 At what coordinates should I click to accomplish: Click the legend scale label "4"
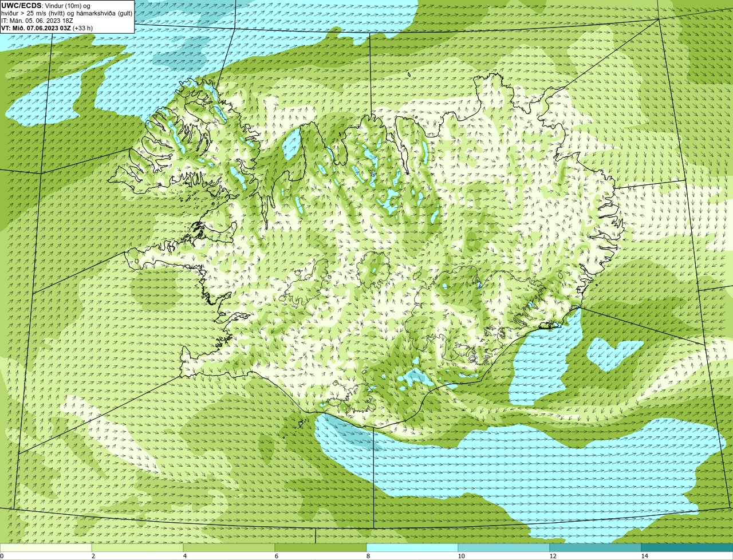(184, 556)
